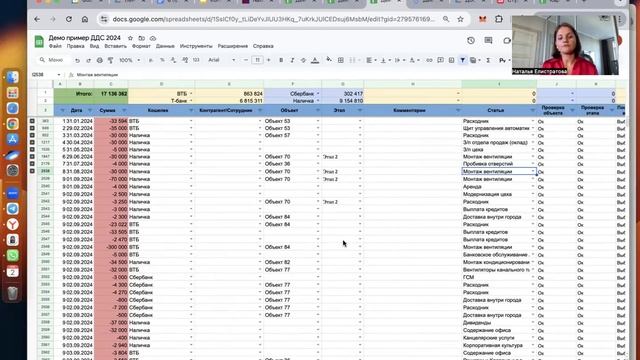
Task: Toggle bold formatting
Action: tap(281, 60)
